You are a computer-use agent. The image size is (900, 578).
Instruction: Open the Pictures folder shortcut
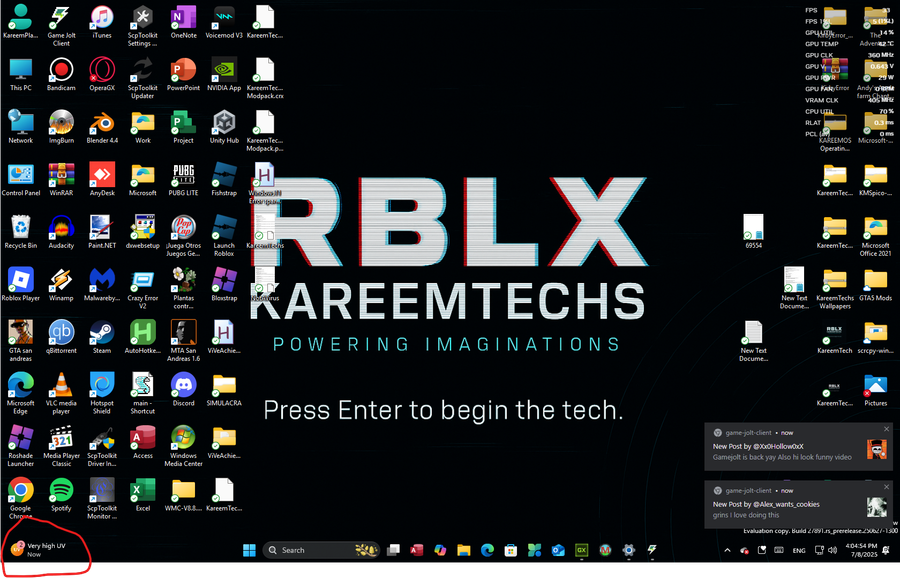pos(875,390)
